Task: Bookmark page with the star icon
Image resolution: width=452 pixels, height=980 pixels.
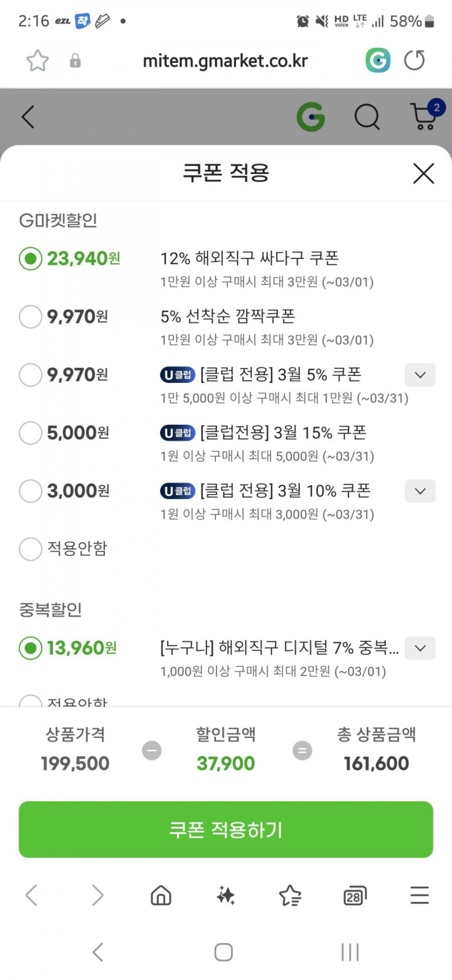Action: point(37,61)
